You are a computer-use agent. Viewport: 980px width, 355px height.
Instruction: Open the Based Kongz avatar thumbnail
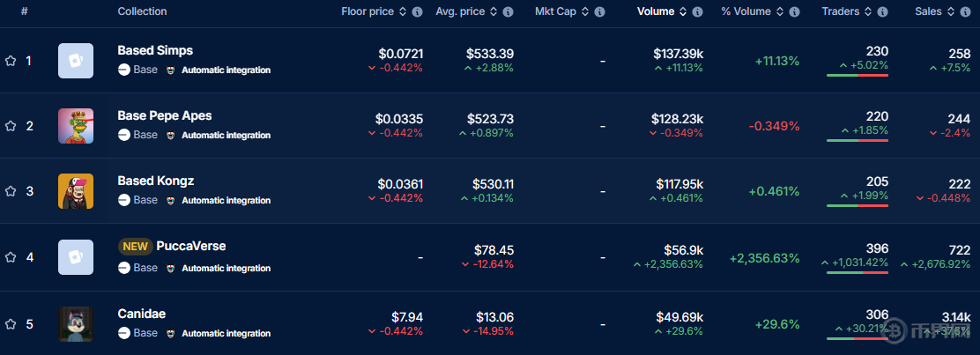(x=76, y=191)
